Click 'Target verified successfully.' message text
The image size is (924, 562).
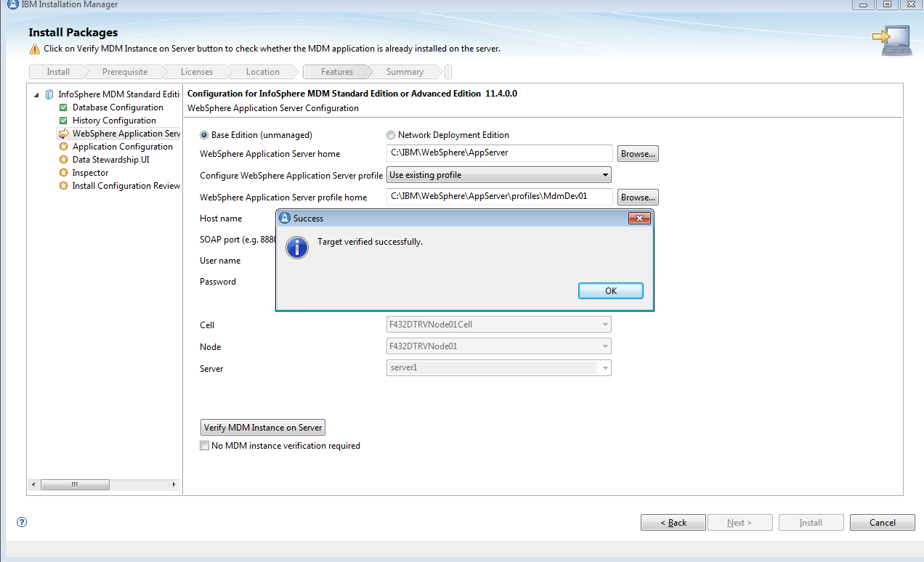[370, 242]
